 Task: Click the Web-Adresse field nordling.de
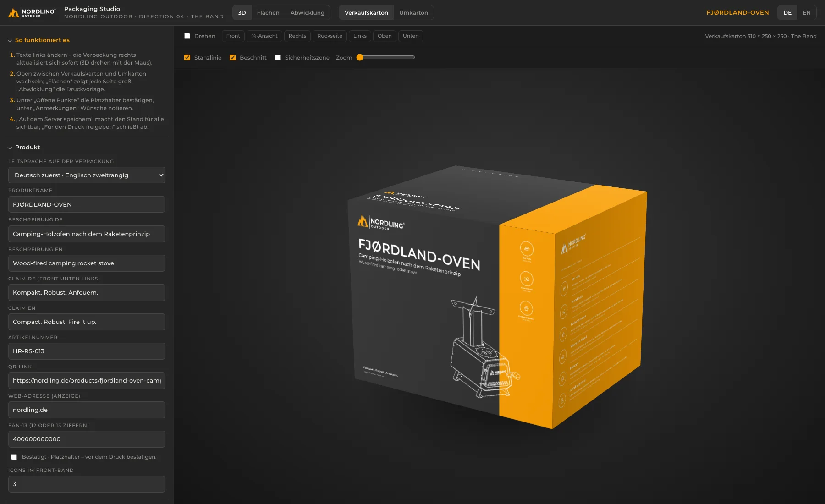[87, 410]
